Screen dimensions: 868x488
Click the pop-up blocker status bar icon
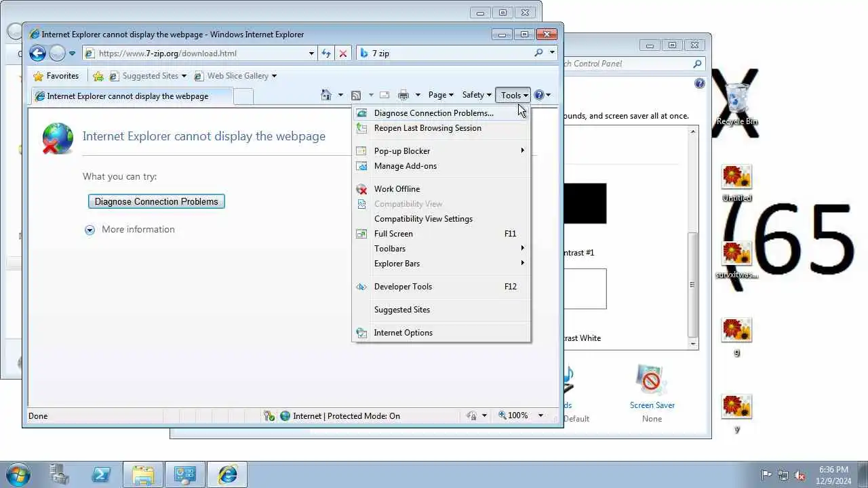(269, 415)
